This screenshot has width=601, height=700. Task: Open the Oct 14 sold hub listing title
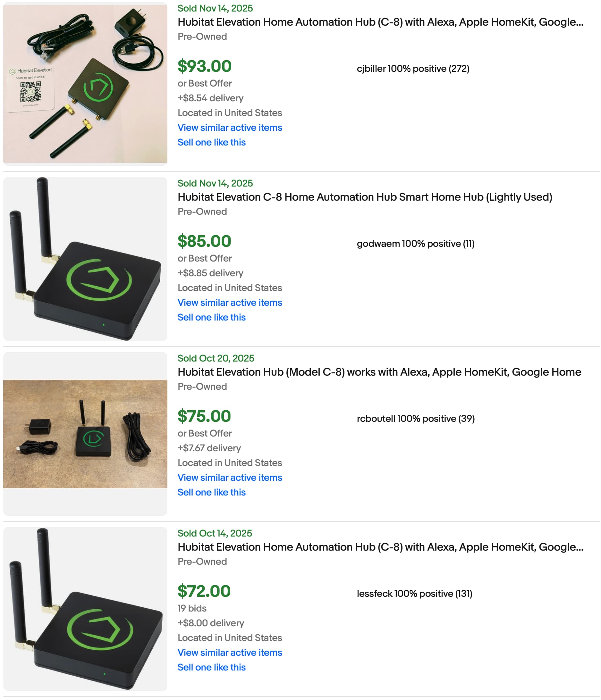click(x=381, y=547)
